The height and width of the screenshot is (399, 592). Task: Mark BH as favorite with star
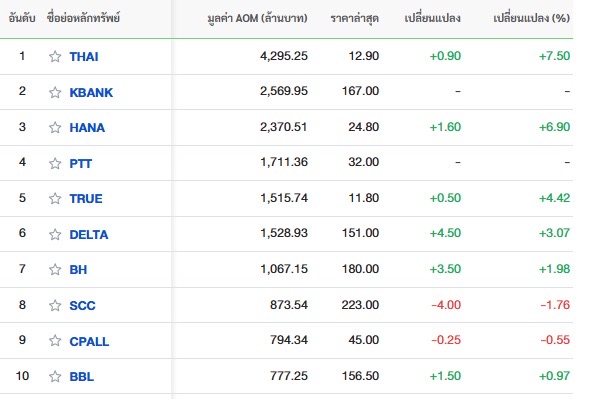point(55,269)
